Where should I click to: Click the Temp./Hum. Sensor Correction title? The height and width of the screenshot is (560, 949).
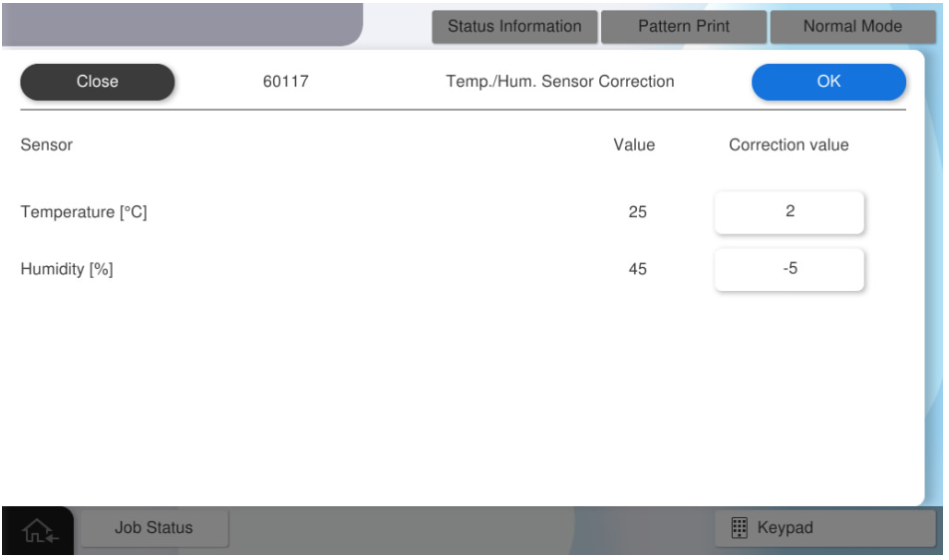click(x=559, y=82)
